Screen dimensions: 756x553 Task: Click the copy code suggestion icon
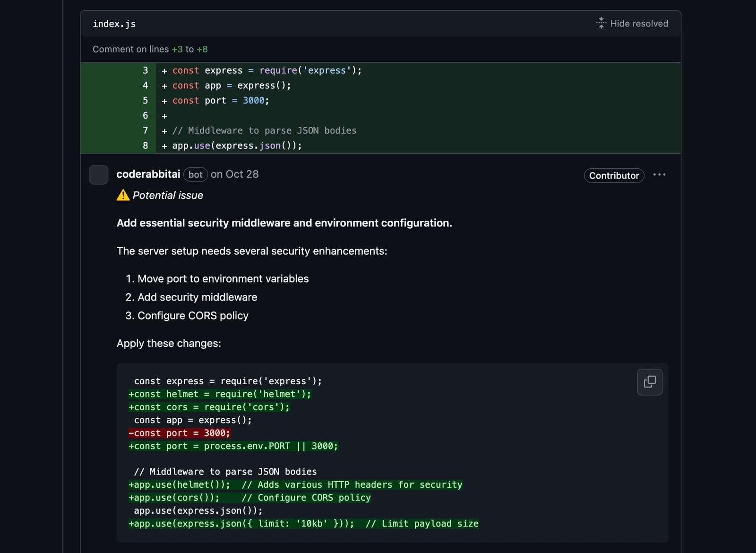(650, 382)
